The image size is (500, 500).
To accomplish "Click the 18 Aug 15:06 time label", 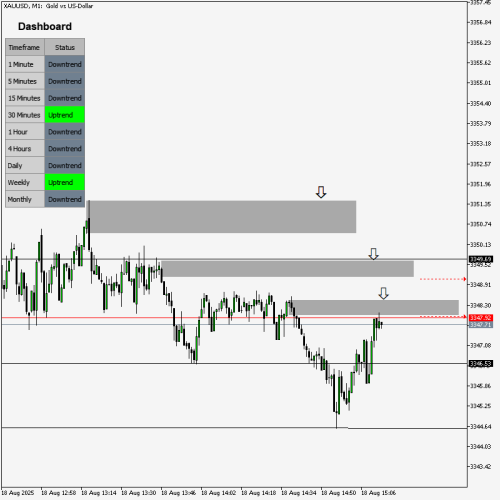I will 378,493.
